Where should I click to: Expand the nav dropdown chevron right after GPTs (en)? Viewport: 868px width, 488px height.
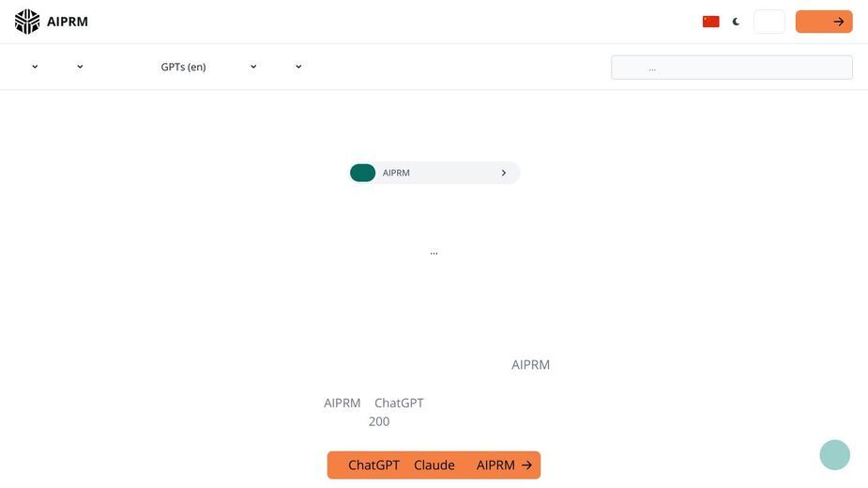253,67
